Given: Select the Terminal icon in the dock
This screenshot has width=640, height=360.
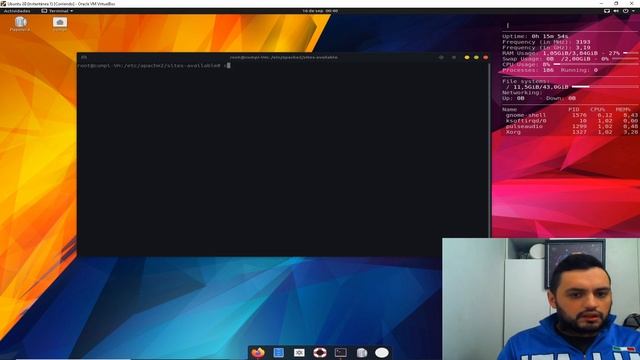Looking at the screenshot, I should coord(341,352).
